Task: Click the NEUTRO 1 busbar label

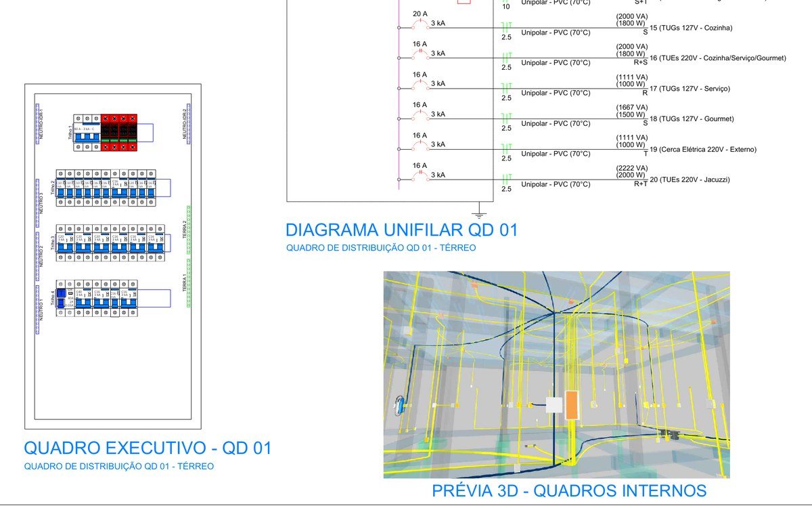Action: [41, 309]
